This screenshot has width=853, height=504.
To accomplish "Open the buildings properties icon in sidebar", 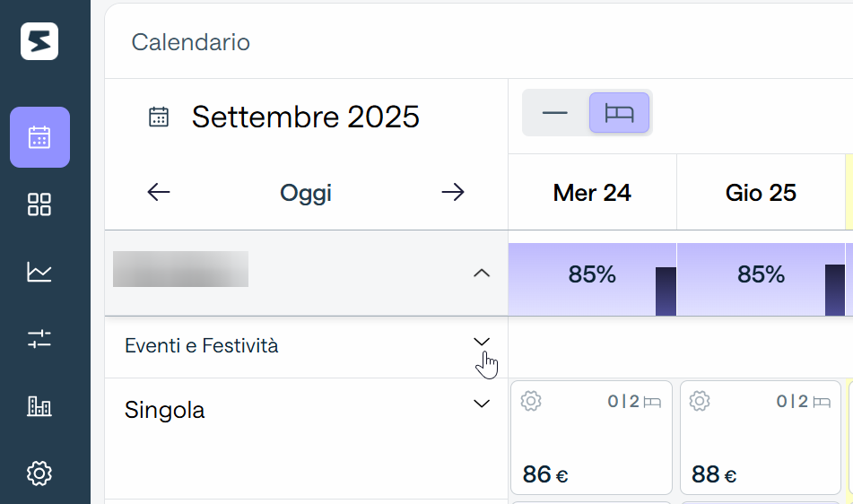I will coord(39,405).
